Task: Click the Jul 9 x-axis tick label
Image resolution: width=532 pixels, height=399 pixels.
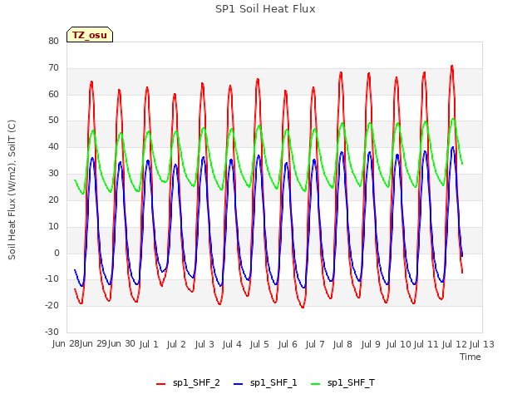Action: [371, 344]
